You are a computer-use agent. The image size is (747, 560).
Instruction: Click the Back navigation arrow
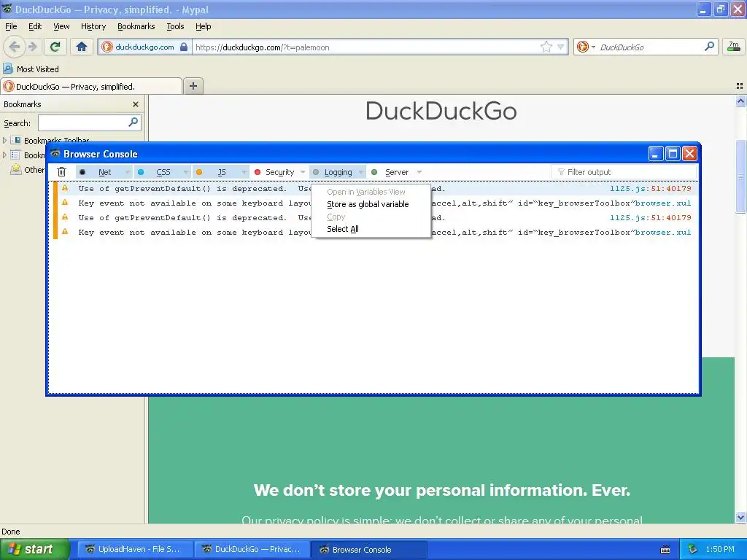click(15, 47)
